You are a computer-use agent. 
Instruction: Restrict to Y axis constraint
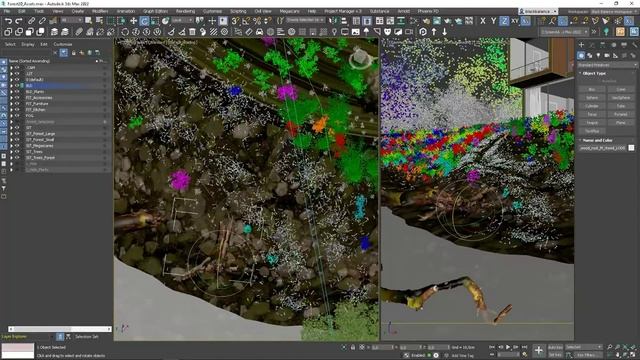coord(493,20)
